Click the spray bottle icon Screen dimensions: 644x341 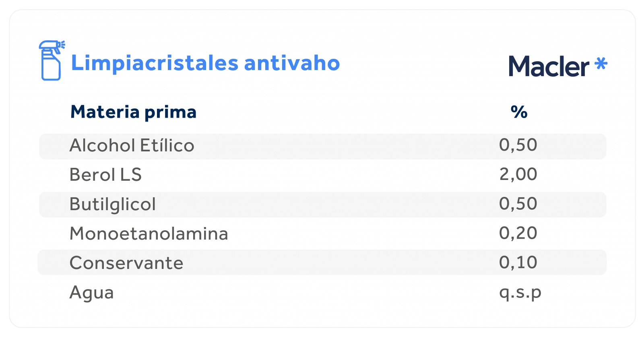coord(52,60)
